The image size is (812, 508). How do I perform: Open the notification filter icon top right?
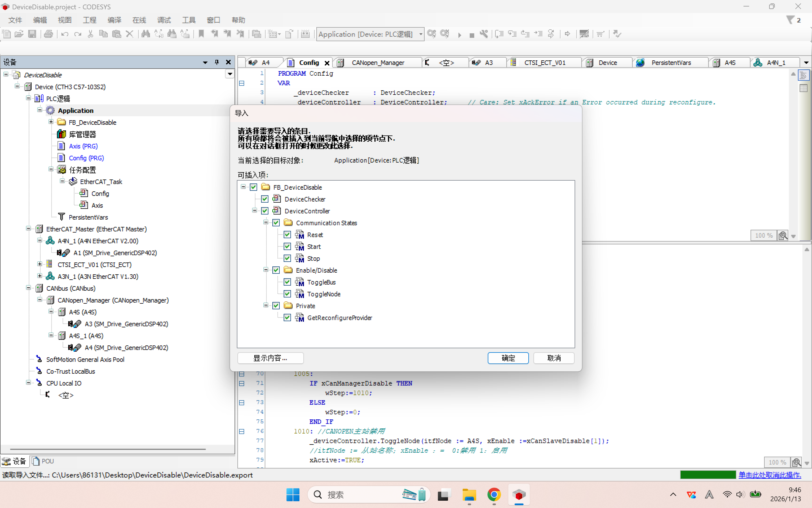(x=791, y=20)
